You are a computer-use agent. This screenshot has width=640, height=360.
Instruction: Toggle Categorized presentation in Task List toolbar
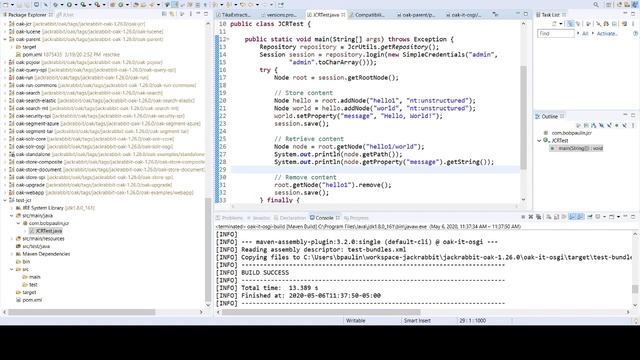coord(570,24)
